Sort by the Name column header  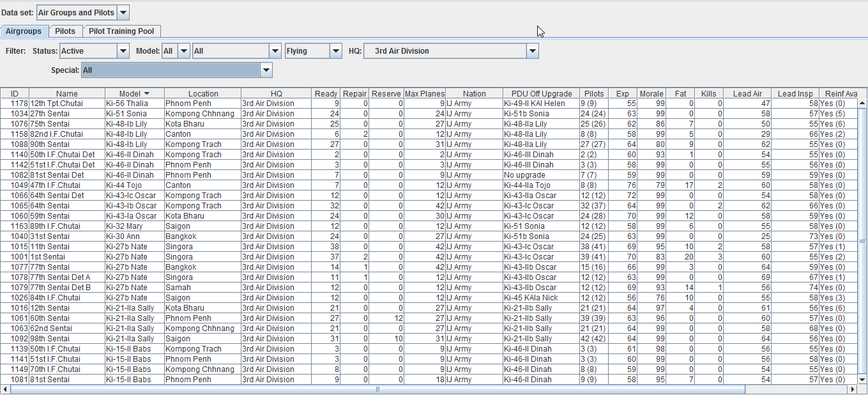tap(66, 93)
